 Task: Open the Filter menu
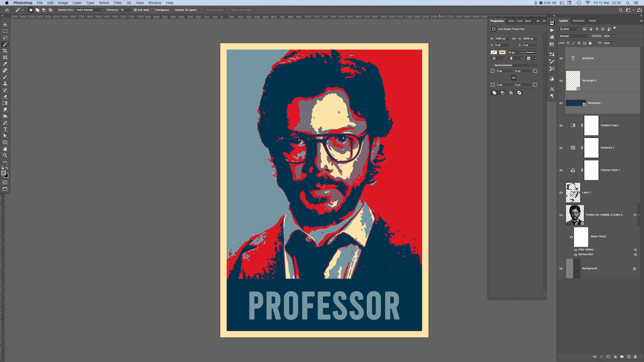(118, 3)
